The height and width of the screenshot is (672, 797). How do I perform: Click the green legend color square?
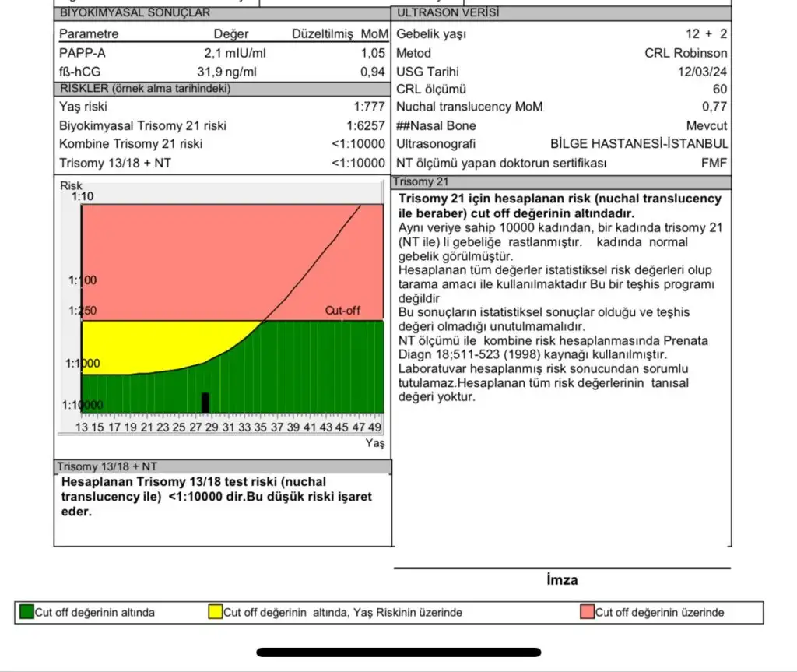click(26, 612)
